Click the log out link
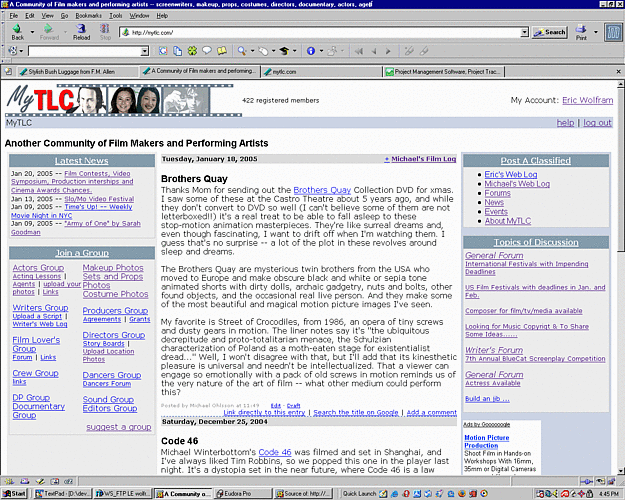Screen dimensions: 625x500 597,123
